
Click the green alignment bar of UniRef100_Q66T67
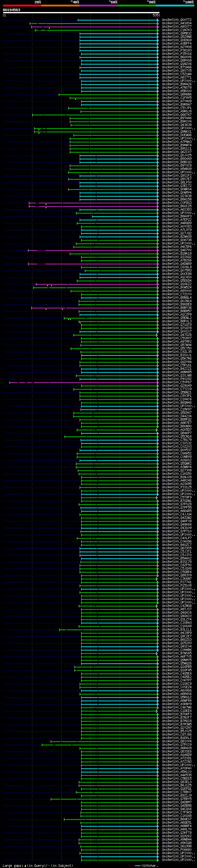(95, 115)
